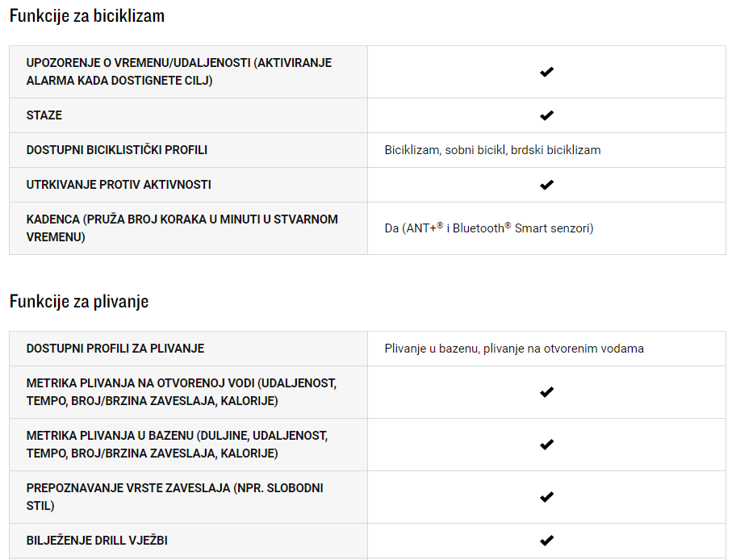736x560 pixels.
Task: Click the Funkcije za plivanje heading
Action: point(79,301)
